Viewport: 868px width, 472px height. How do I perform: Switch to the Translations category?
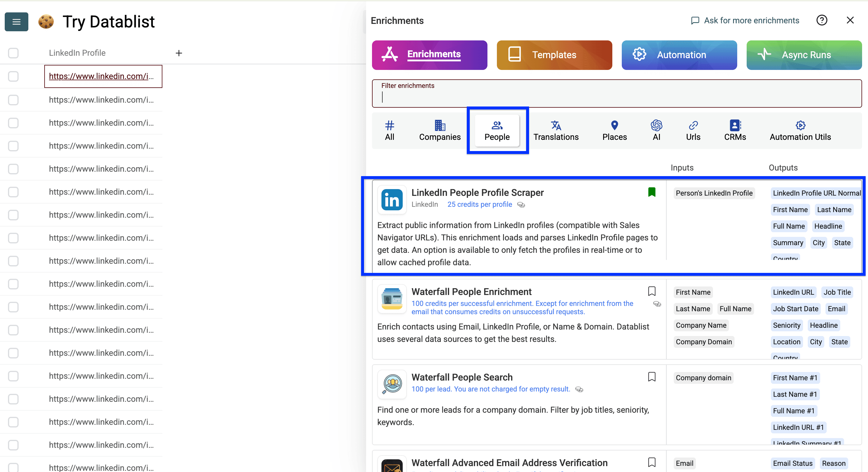(x=556, y=131)
